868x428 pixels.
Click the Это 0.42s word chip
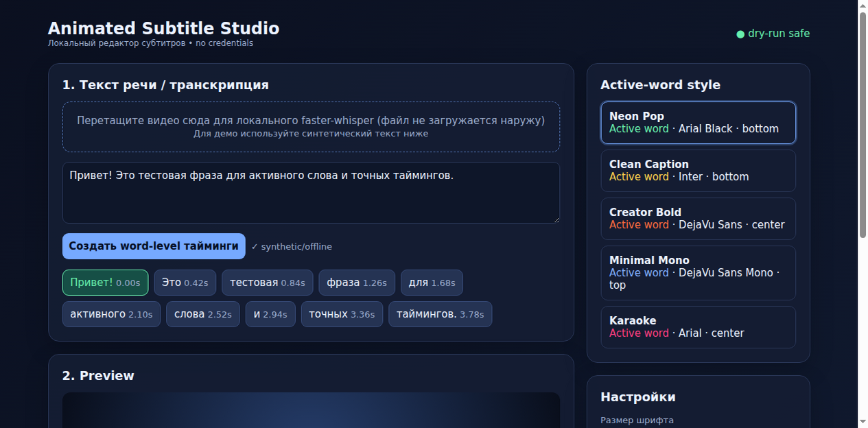point(185,283)
